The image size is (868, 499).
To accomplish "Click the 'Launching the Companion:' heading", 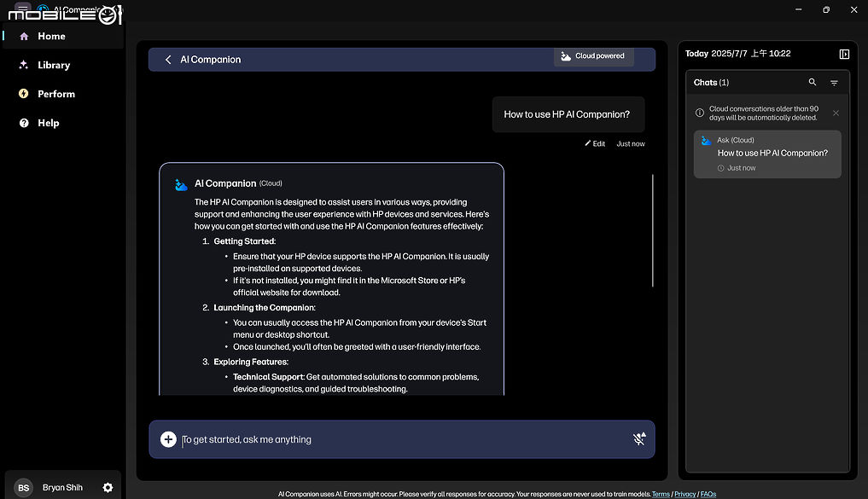I will click(x=265, y=308).
